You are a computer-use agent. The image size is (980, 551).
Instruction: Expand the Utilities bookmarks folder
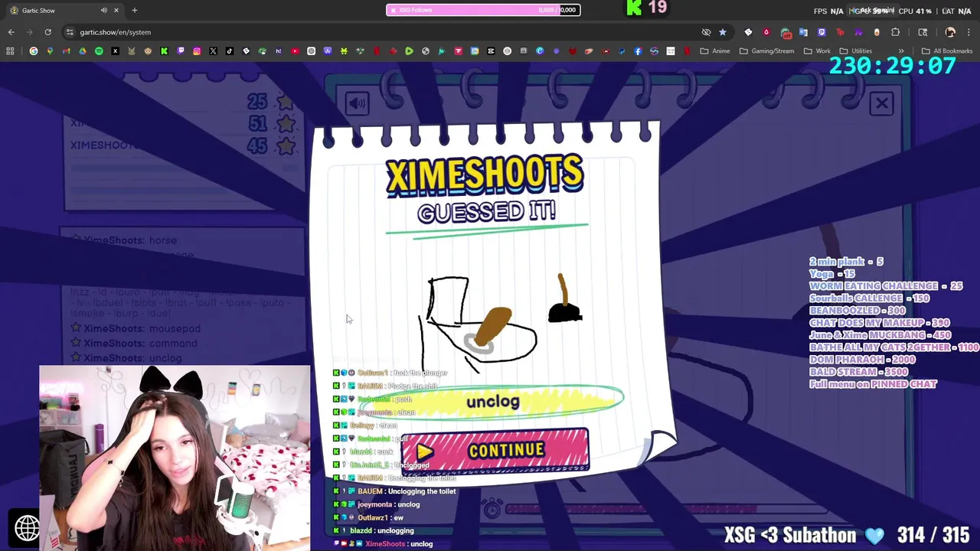coord(856,51)
